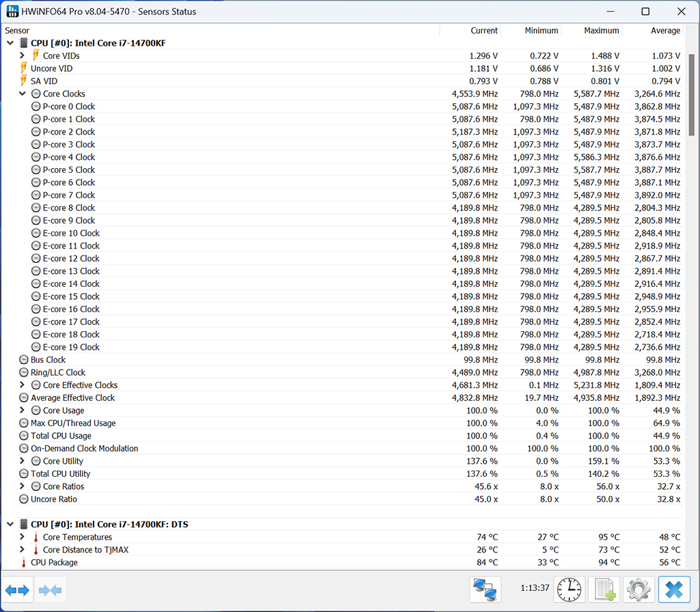Click the Minimum column header
700x612 pixels.
(x=530, y=30)
